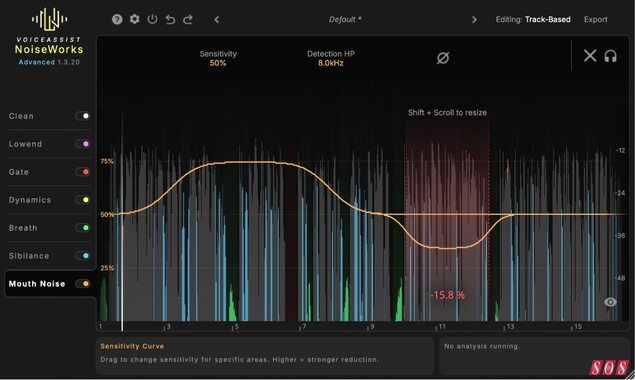Click timeline marker 5
This screenshot has width=635, height=380.
coord(237,327)
